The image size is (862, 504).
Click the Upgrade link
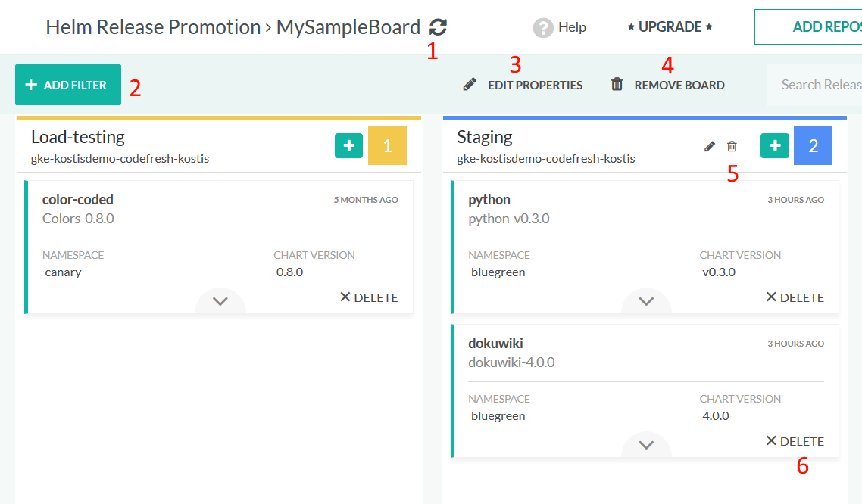pyautogui.click(x=670, y=27)
